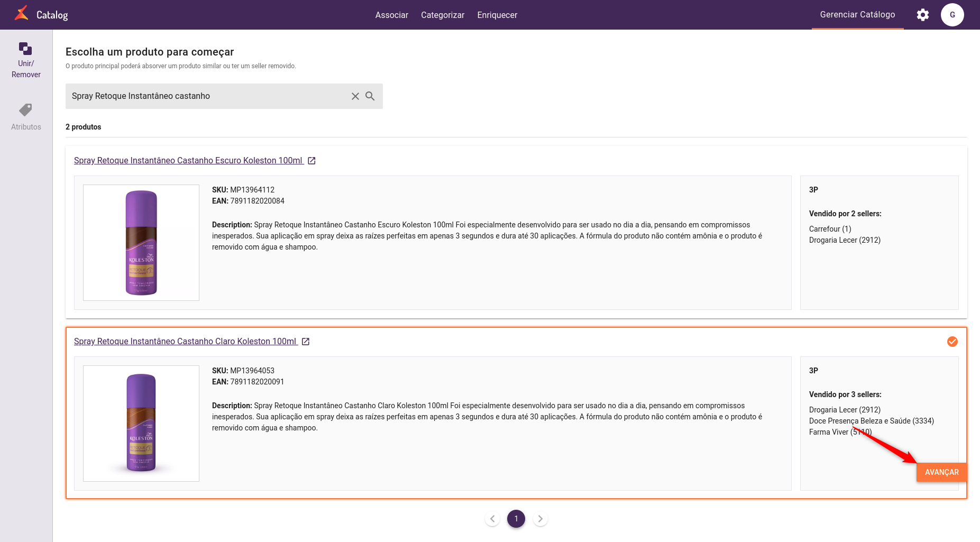Switch to Gerenciar Catálogo tab

tap(858, 15)
